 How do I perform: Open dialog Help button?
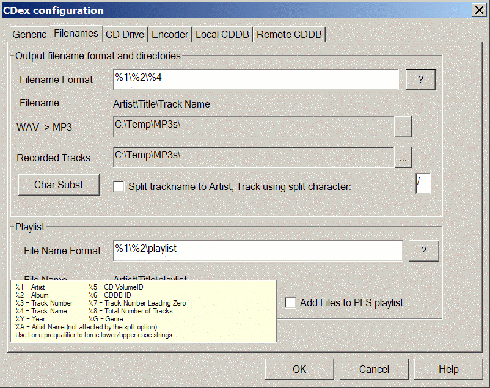point(448,369)
